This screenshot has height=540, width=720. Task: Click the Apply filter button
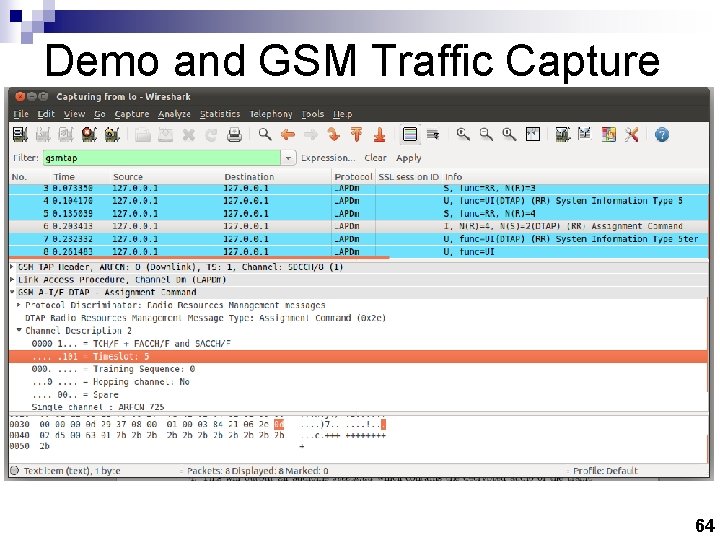coord(408,158)
